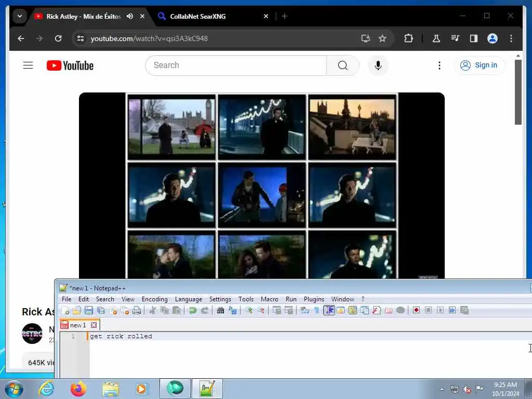Viewport: 532px width, 399px height.
Task: Open the Encoding menu in Notepad++
Action: (155, 299)
